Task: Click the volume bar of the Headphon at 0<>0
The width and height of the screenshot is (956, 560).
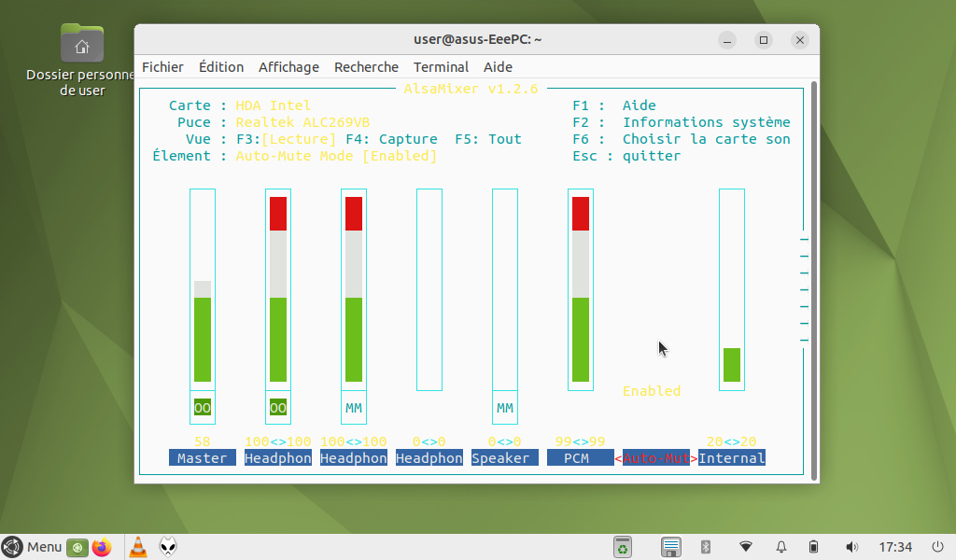Action: [429, 289]
